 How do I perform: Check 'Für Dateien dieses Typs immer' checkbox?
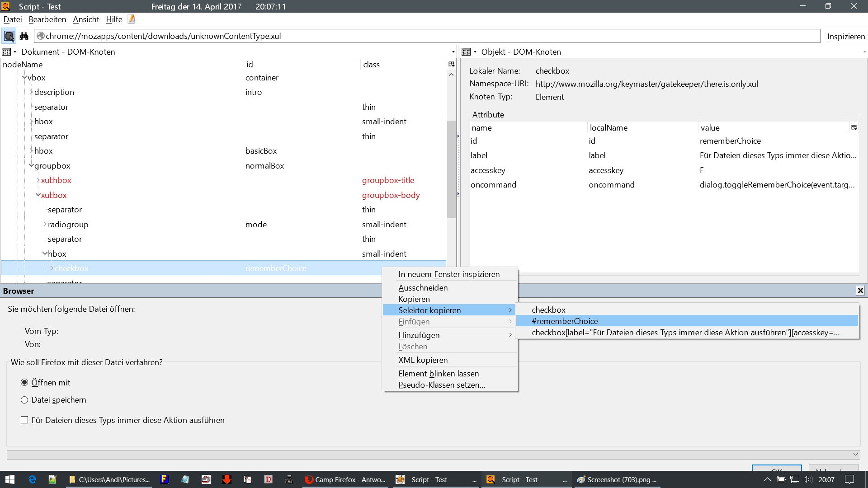pos(24,420)
